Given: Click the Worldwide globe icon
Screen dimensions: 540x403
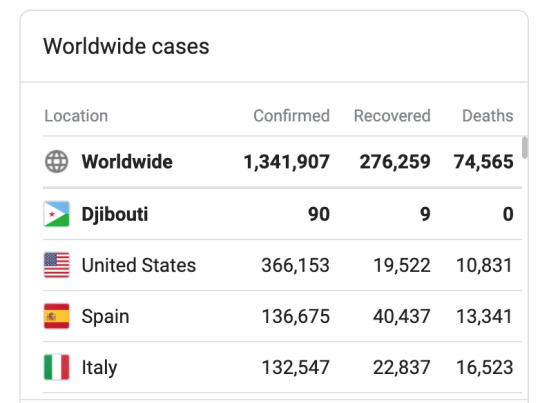Looking at the screenshot, I should click(x=56, y=162).
